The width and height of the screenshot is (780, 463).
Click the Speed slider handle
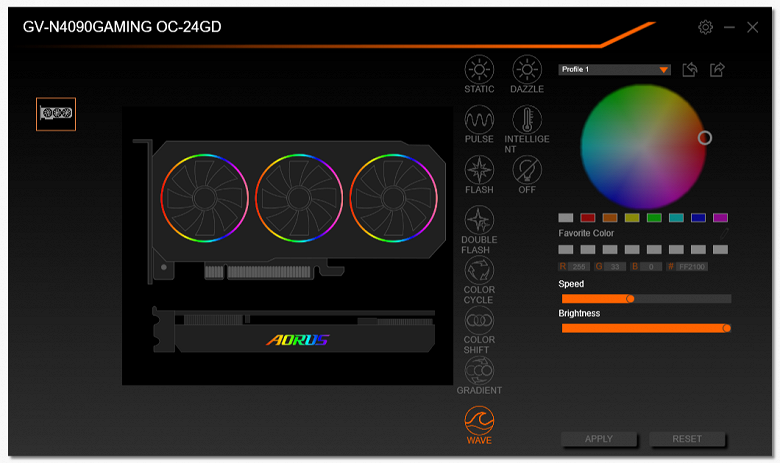pos(630,298)
